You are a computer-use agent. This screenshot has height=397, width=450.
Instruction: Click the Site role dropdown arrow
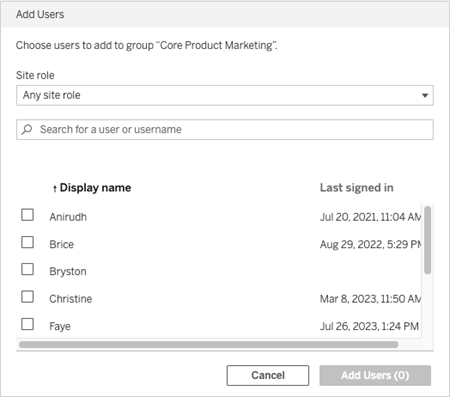pos(425,95)
